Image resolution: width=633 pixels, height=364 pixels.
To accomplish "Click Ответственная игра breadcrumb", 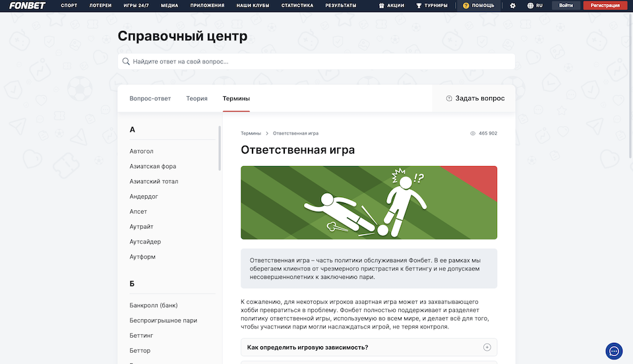I will click(295, 133).
